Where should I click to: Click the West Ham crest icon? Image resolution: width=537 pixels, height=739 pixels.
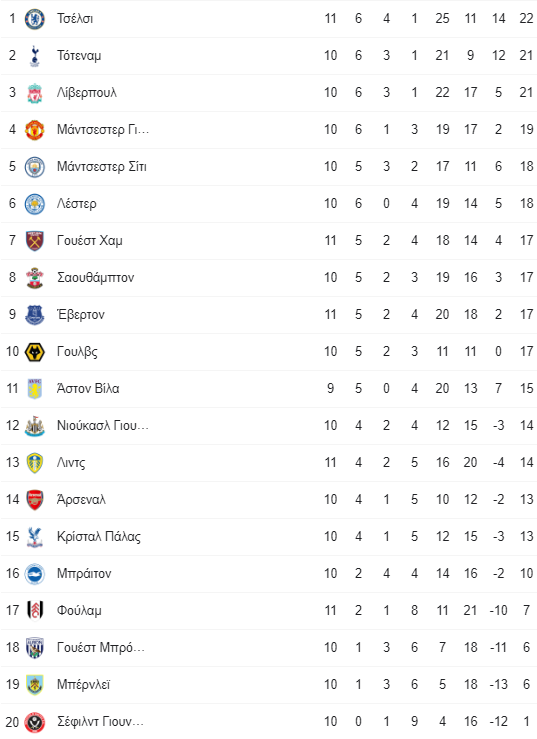coord(34,241)
